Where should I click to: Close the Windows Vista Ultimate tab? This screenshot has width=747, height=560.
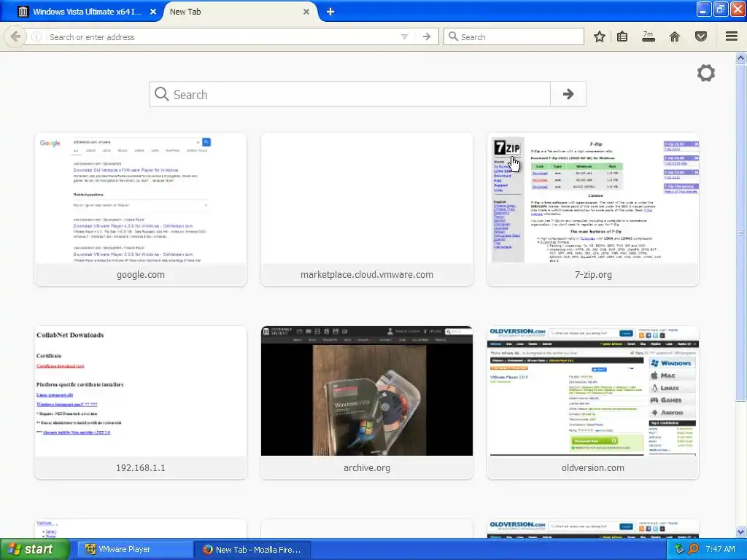(153, 12)
